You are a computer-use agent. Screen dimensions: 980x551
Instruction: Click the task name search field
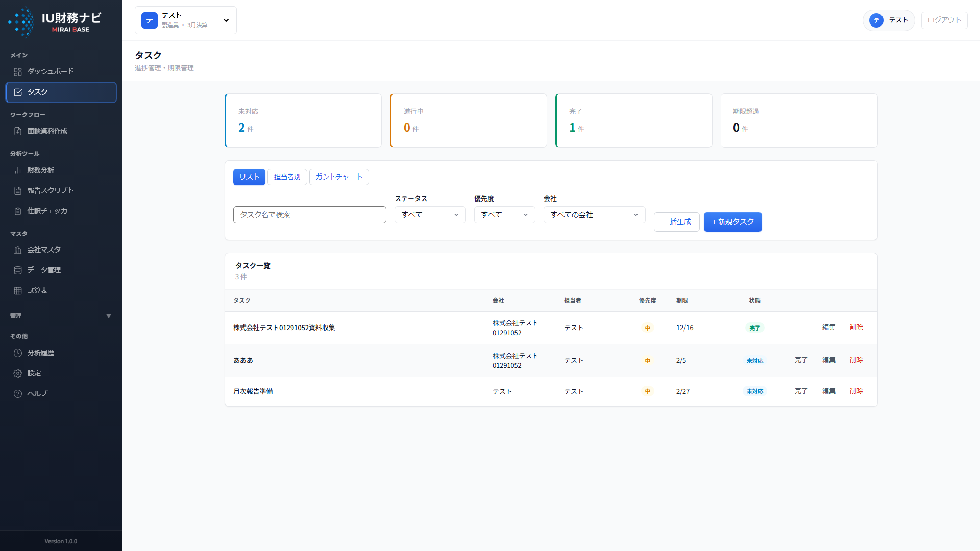[x=309, y=215]
